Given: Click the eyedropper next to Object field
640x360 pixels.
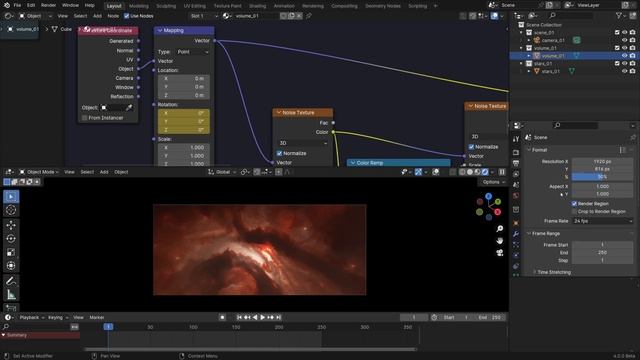Looking at the screenshot, I should tap(129, 108).
